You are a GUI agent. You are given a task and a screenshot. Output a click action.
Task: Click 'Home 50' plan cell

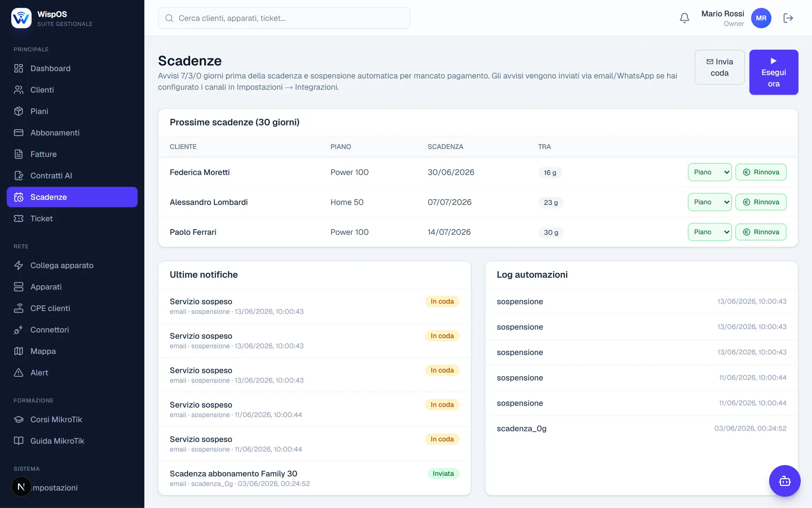pos(347,202)
